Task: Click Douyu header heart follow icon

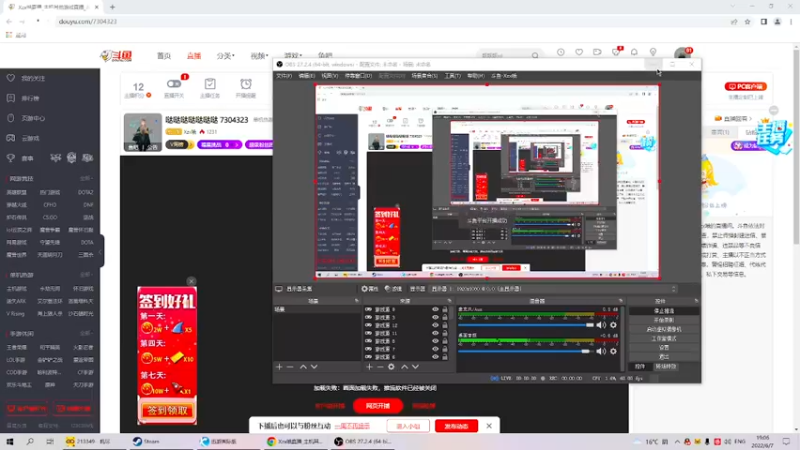Action: [579, 52]
